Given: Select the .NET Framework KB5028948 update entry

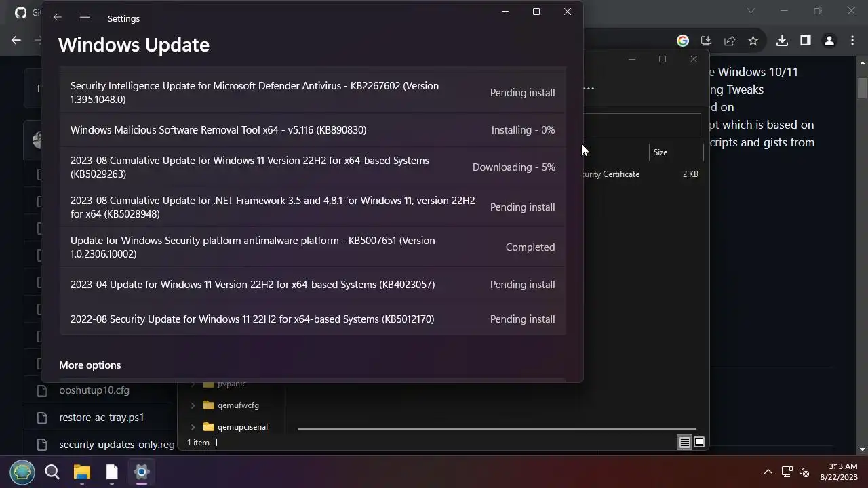Looking at the screenshot, I should [313, 207].
